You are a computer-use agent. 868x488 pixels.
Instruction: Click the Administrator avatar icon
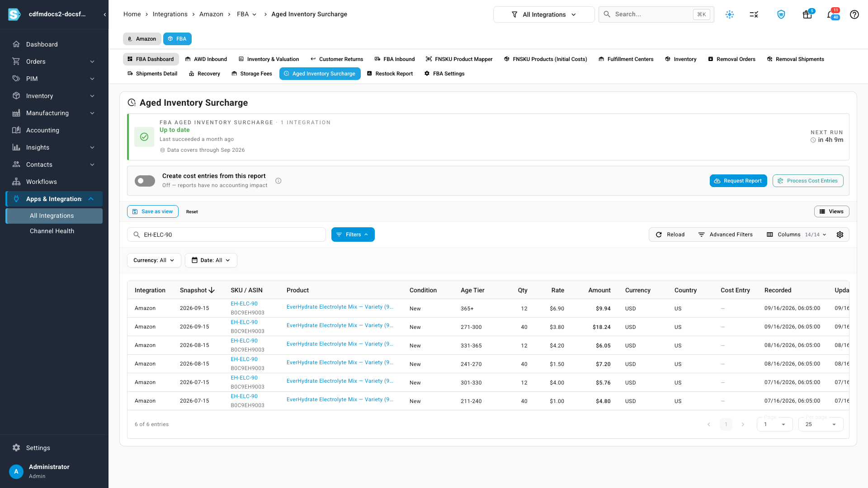pos(16,471)
